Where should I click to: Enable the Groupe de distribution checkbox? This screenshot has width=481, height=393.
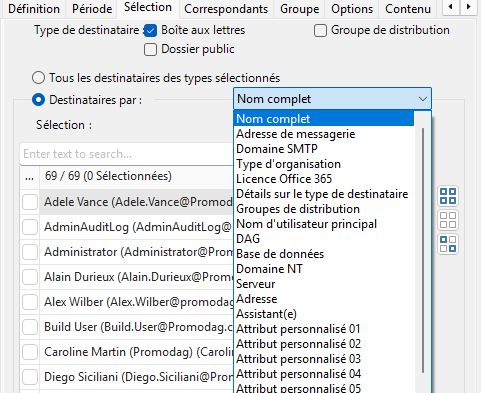pos(320,31)
